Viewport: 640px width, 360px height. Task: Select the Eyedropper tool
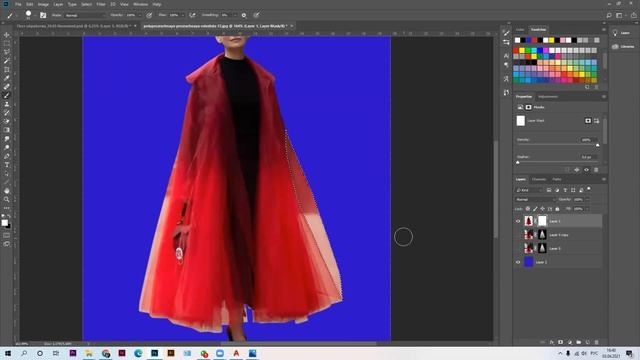pos(7,78)
